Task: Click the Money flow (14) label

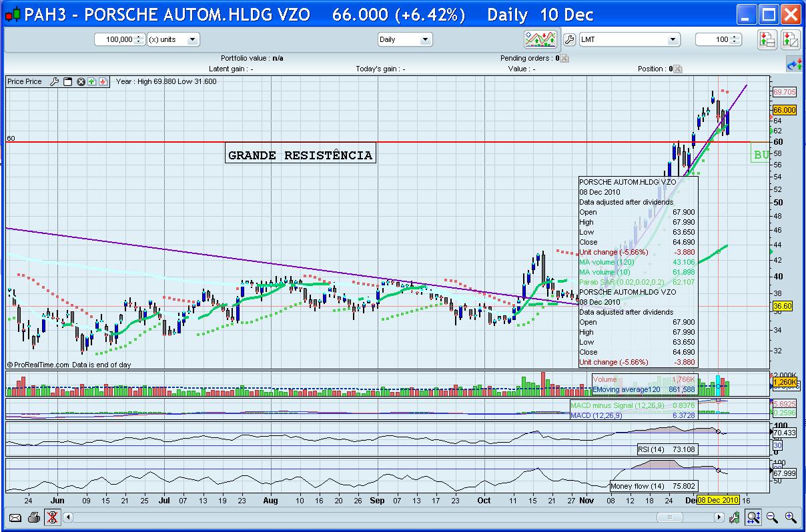Action: pos(653,486)
